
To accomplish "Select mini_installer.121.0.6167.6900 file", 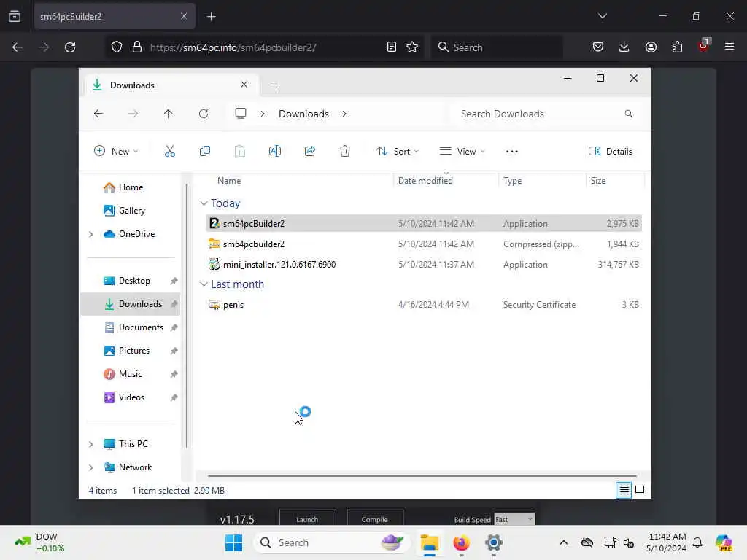I will click(x=424, y=264).
